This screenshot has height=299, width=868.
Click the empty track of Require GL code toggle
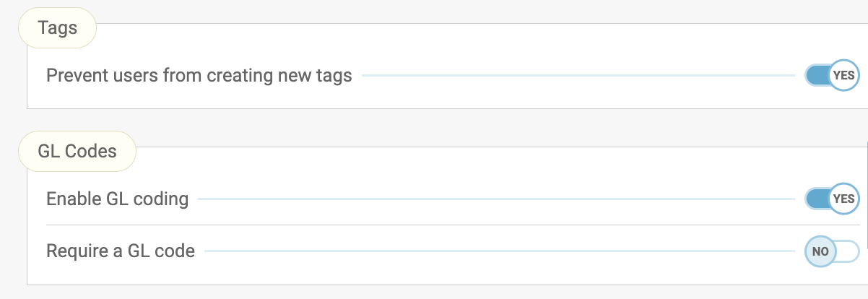click(x=848, y=251)
